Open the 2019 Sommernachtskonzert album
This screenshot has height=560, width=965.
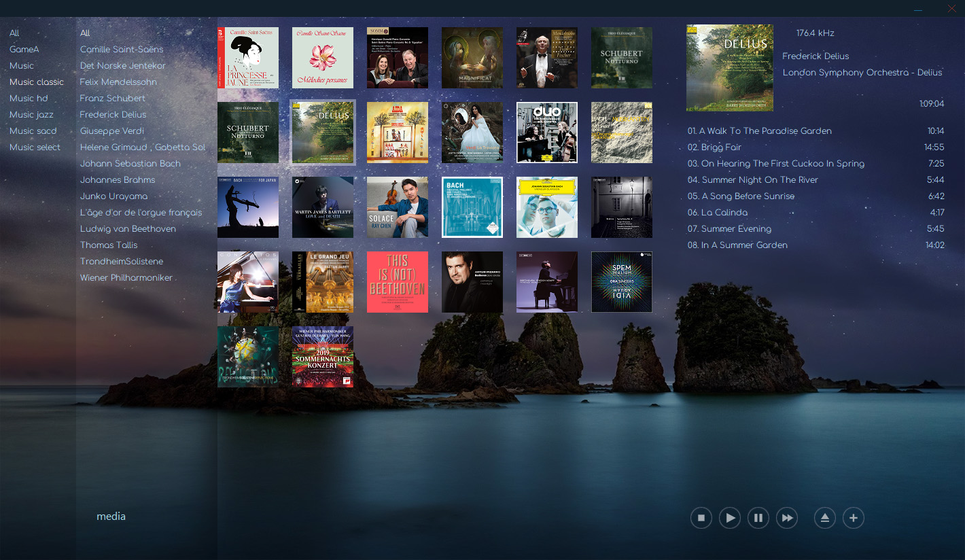323,357
